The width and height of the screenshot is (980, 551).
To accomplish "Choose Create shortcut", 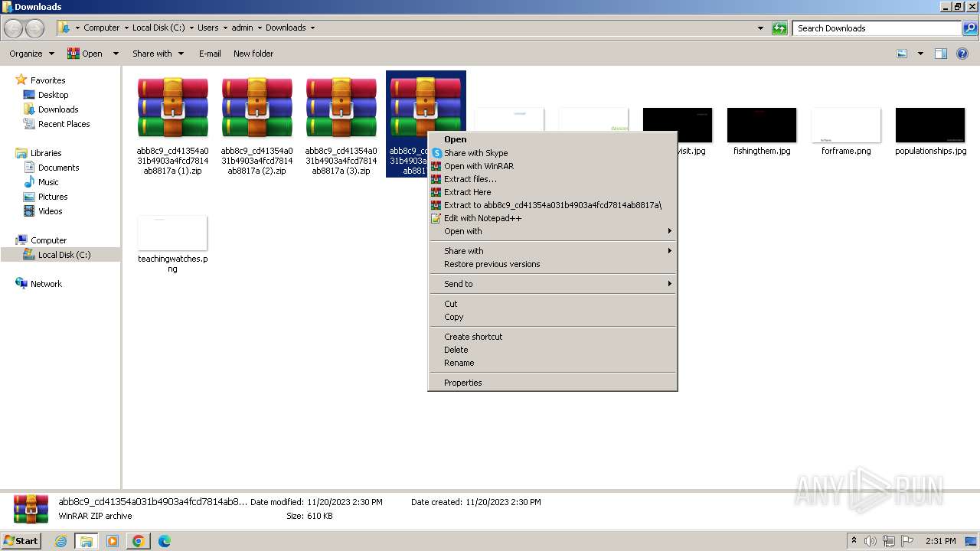I will coord(553,337).
